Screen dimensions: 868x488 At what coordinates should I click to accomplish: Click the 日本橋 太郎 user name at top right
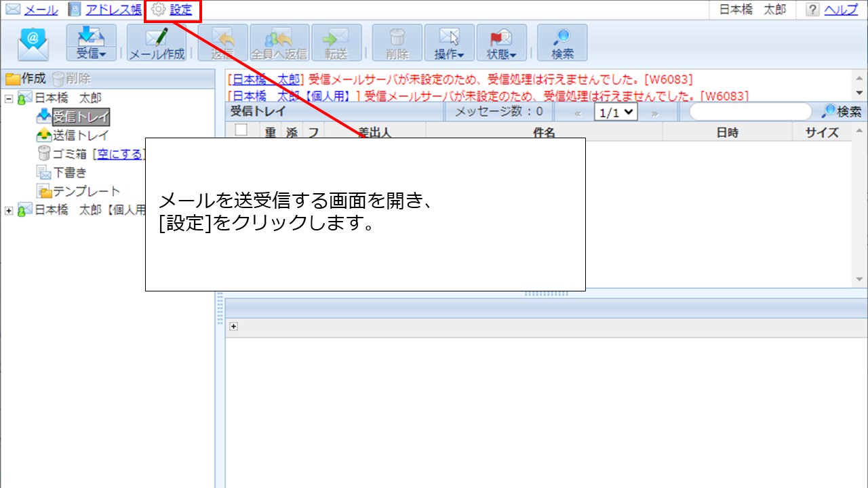pos(752,10)
